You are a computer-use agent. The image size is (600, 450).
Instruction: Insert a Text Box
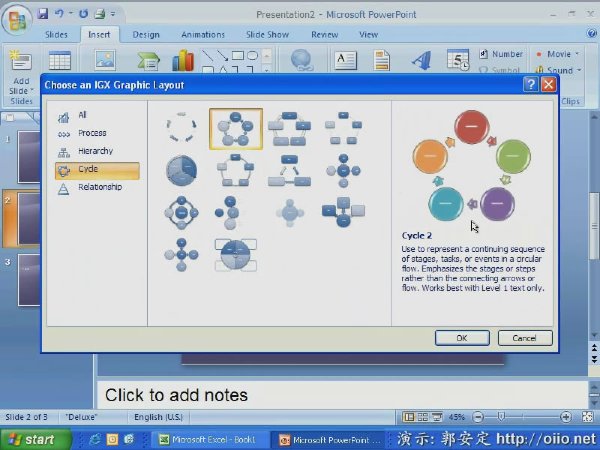point(345,60)
